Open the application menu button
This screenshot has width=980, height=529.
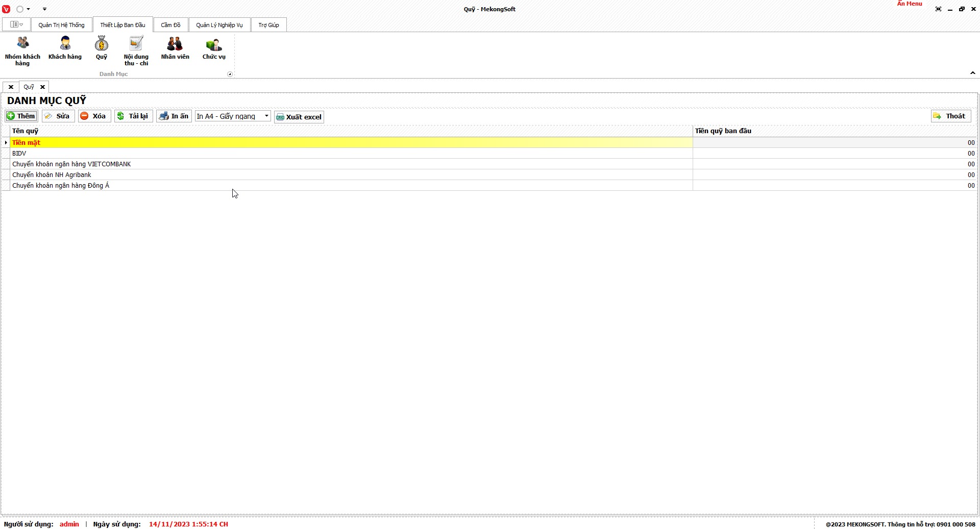(16, 24)
